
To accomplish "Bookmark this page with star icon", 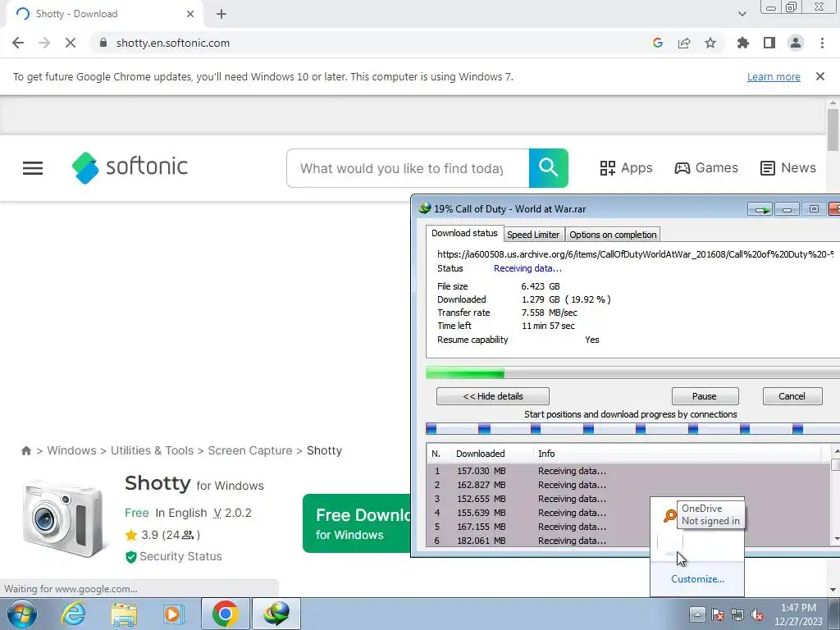I will pyautogui.click(x=710, y=43).
